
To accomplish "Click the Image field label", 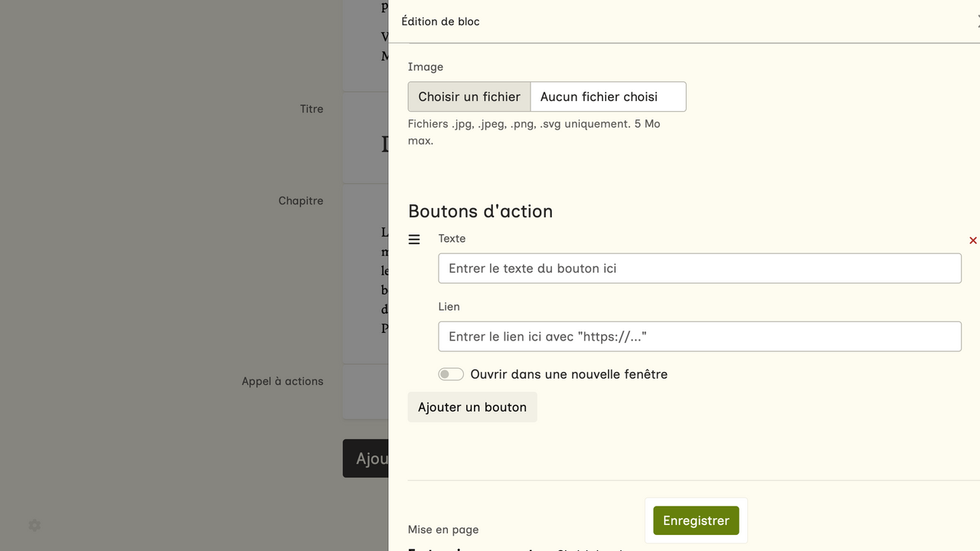I will [x=426, y=67].
